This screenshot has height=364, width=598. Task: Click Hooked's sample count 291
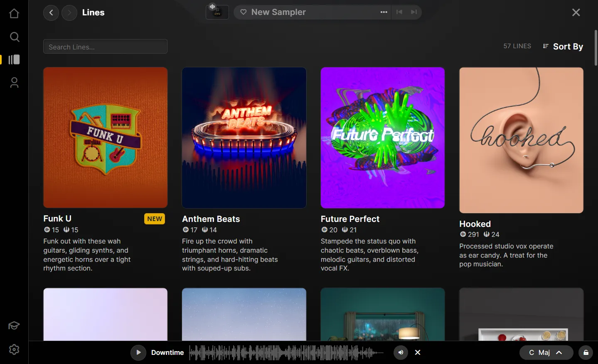(470, 234)
